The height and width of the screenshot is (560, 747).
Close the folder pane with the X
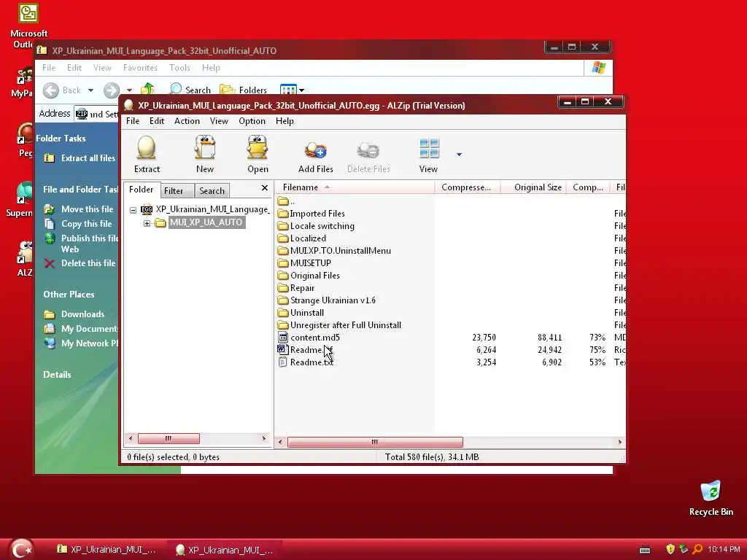click(264, 188)
